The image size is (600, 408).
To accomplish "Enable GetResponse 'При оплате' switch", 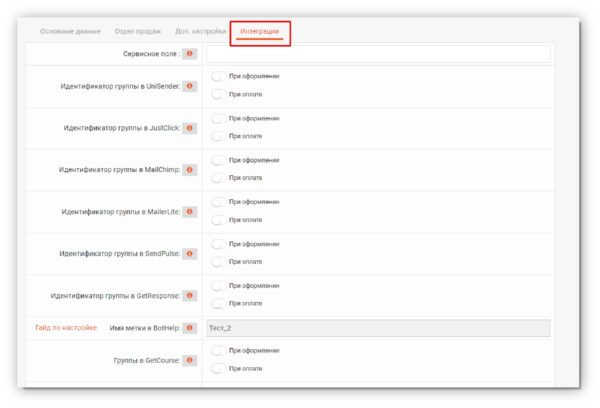I will (218, 303).
